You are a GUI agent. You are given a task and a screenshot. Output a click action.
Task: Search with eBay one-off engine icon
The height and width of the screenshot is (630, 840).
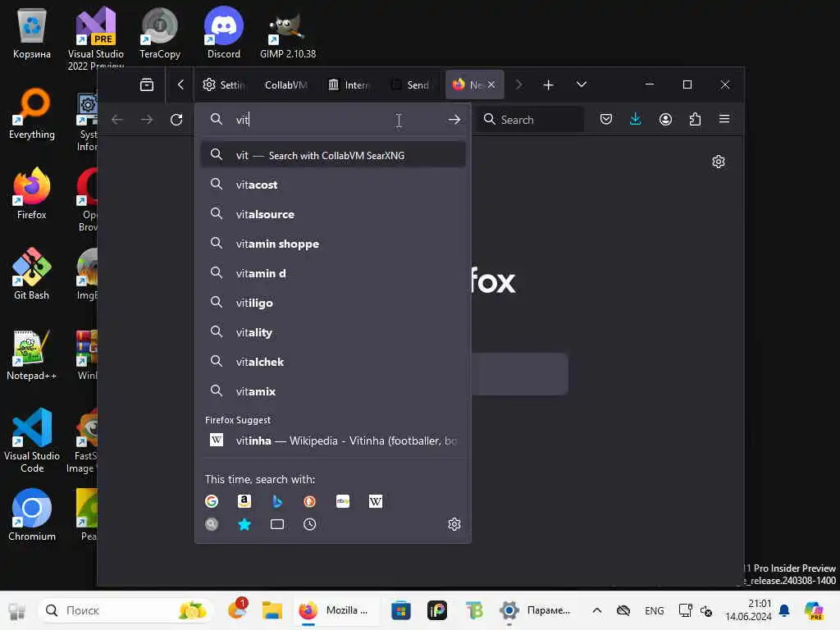tap(343, 501)
